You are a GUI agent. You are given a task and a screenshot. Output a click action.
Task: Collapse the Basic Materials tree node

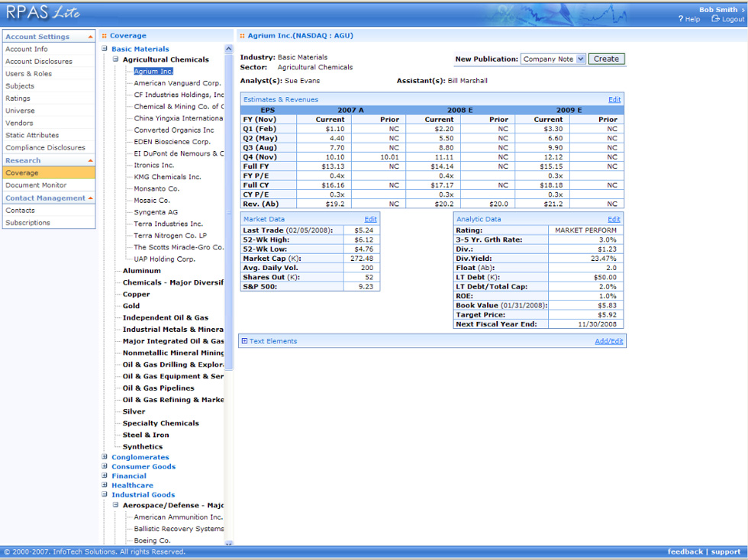tap(105, 49)
